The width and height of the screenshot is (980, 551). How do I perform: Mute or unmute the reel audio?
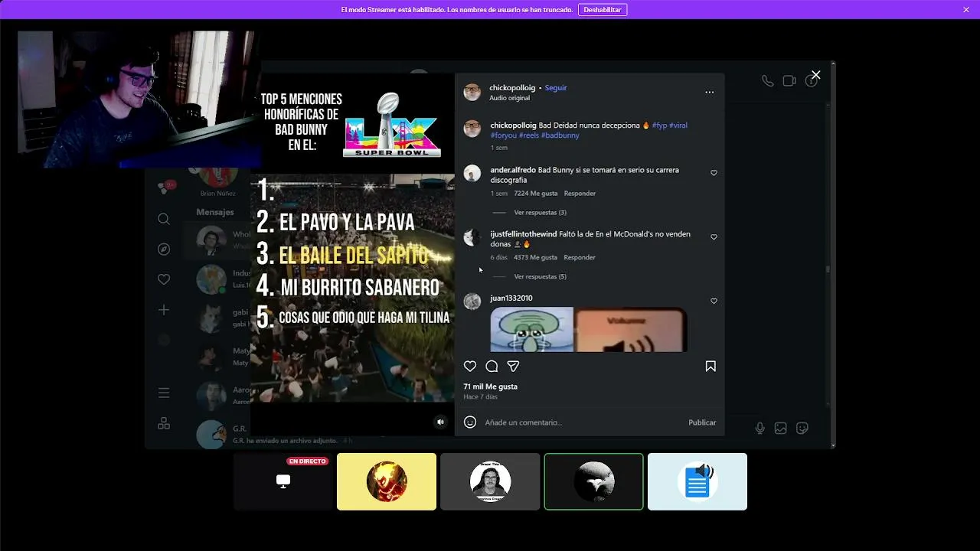(440, 422)
